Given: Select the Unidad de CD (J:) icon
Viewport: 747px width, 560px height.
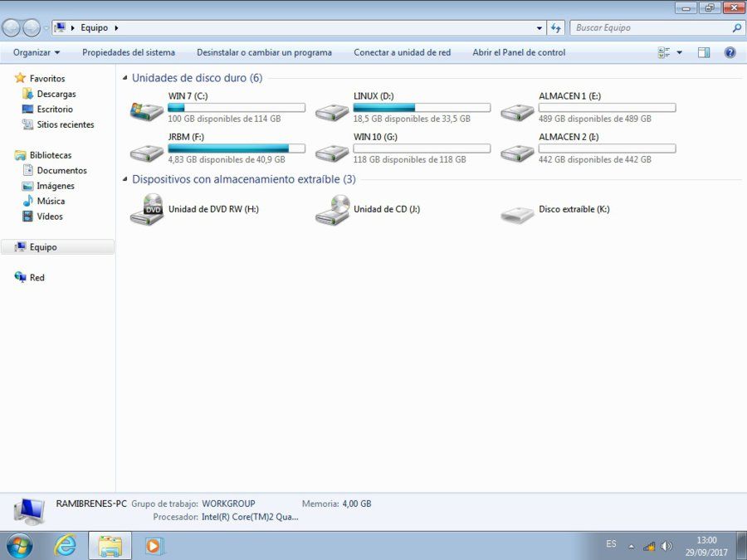Looking at the screenshot, I should pyautogui.click(x=332, y=209).
